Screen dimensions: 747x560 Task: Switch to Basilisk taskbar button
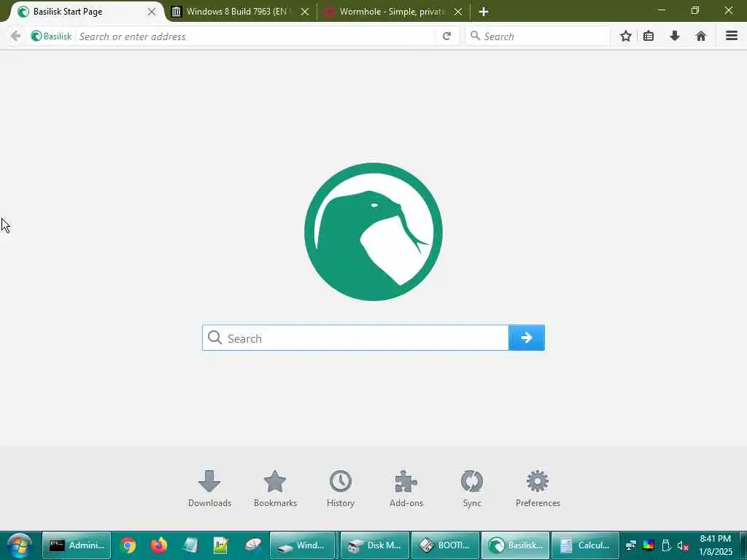(x=516, y=545)
